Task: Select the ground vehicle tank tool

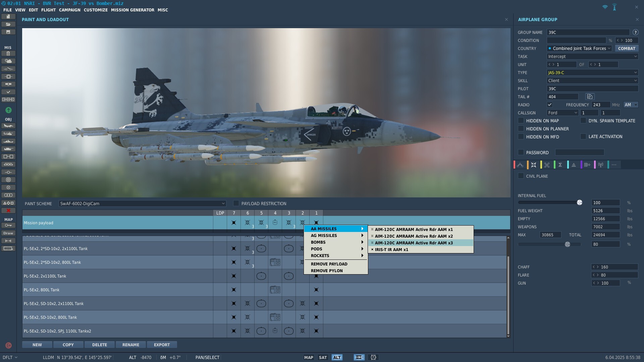Action: [x=8, y=149]
